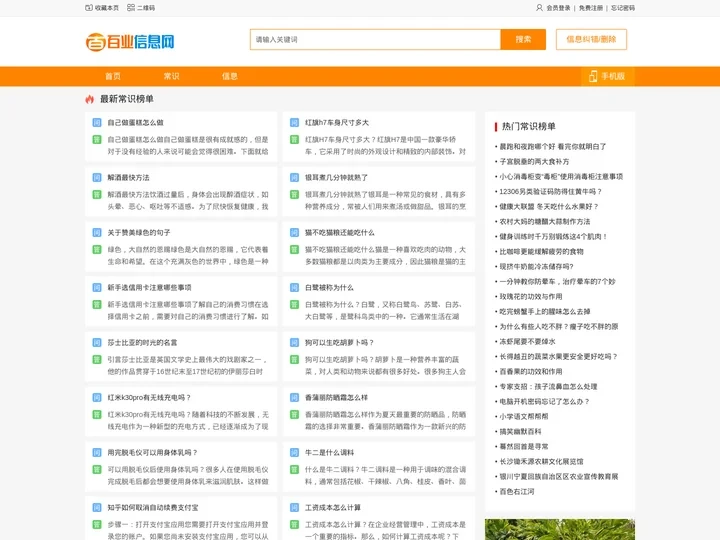Screen dimensions: 720x540
Task: Click the 免费注册 link
Action: 591,8
